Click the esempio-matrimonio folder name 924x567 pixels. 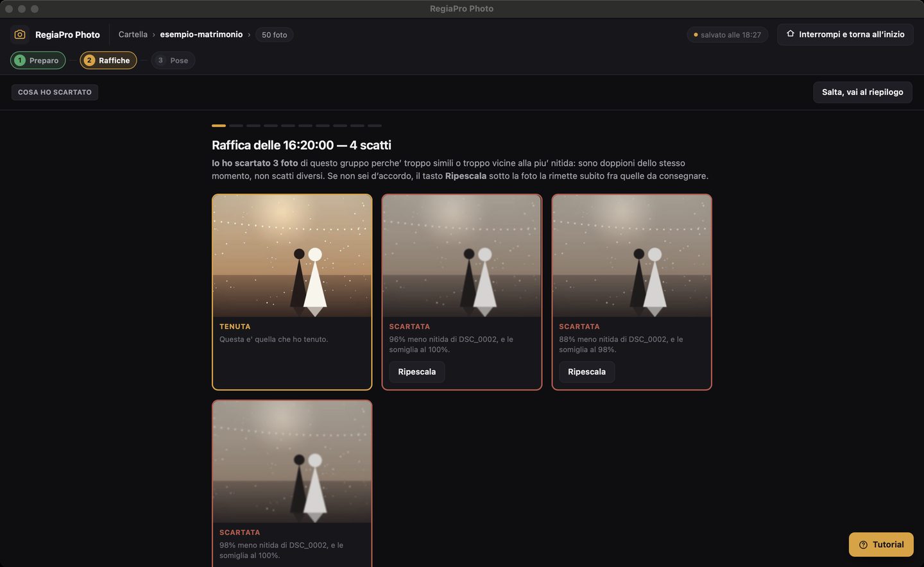tap(201, 35)
